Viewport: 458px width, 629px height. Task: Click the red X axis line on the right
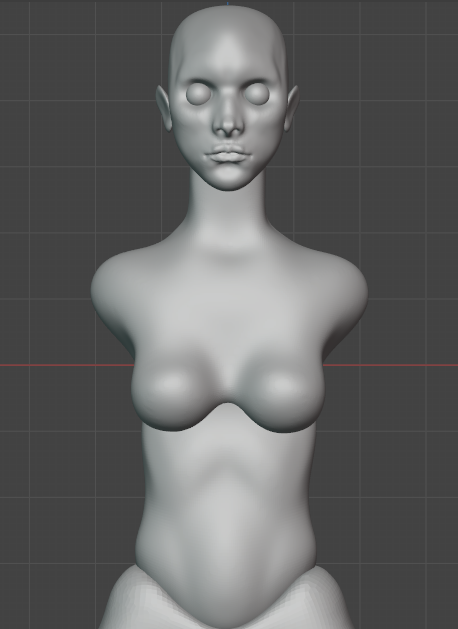pos(391,365)
